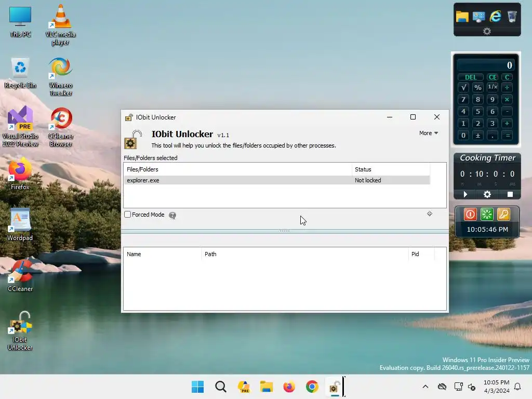Click the Not locked status cell

[368, 180]
